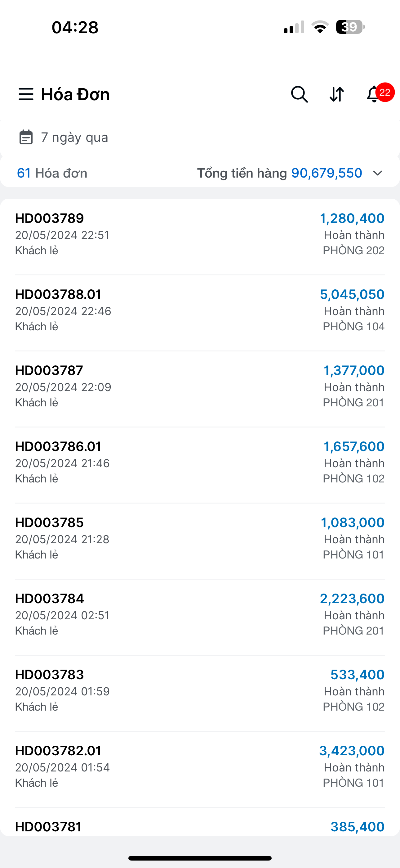Tap the 5,045,050 invoice amount

pyautogui.click(x=352, y=295)
